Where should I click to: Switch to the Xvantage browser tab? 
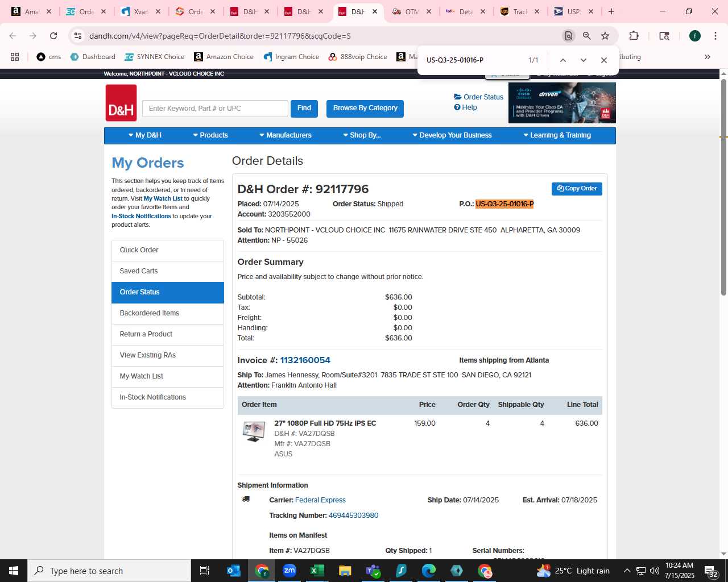click(141, 11)
